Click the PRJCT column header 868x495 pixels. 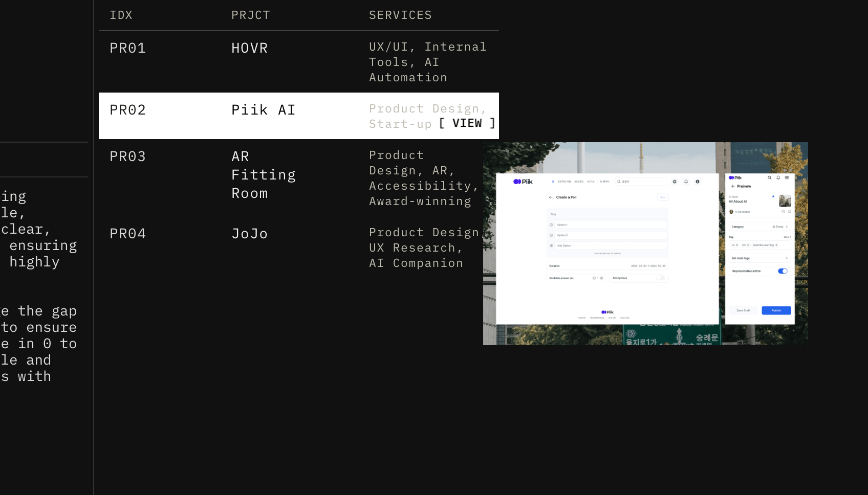[x=251, y=15]
